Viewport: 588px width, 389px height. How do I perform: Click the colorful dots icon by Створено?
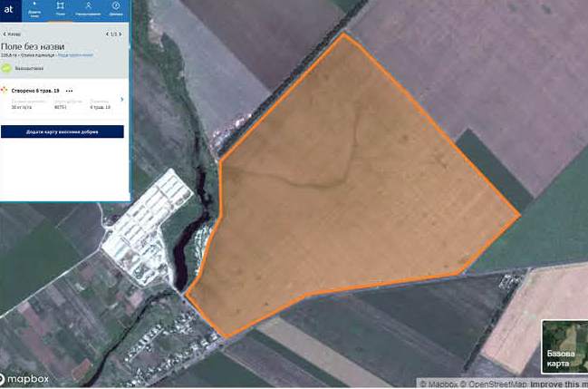5,90
